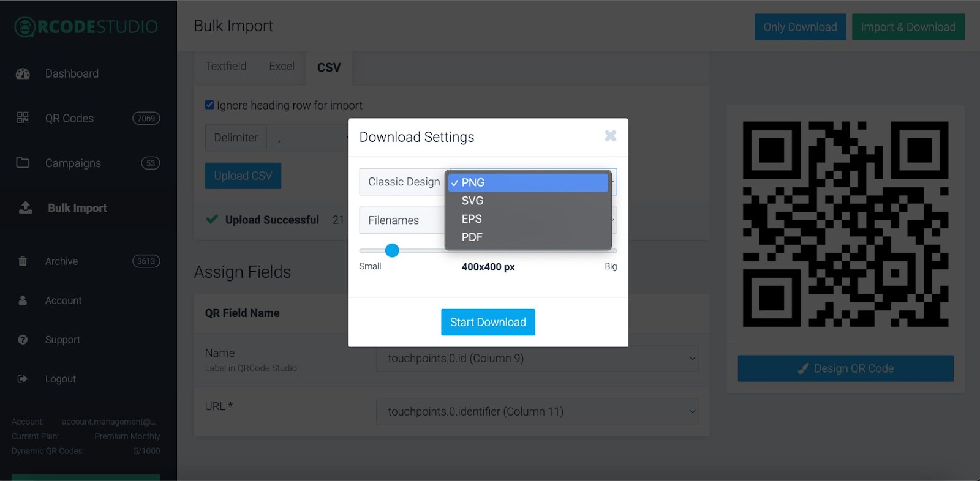Open Dashboard from sidebar
980x481 pixels.
tap(72, 73)
